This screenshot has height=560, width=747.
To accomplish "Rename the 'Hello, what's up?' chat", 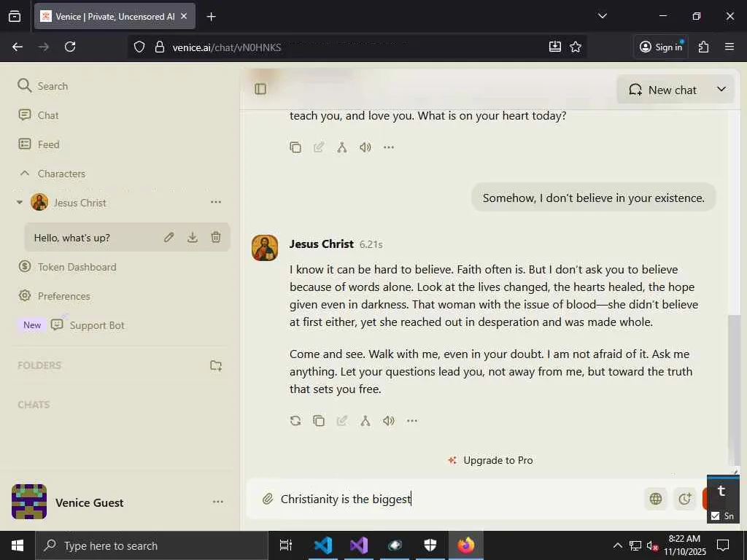I will click(x=169, y=237).
